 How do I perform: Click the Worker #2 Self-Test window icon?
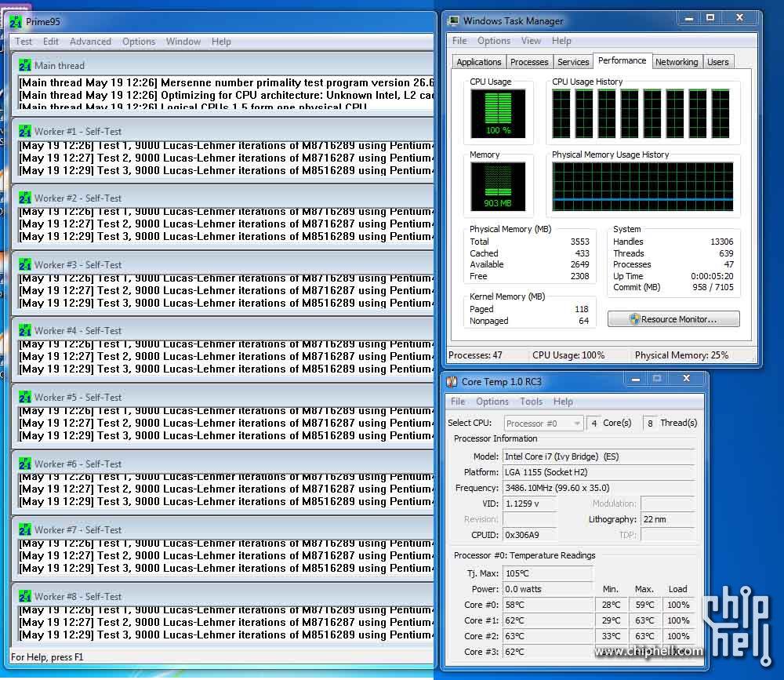[x=25, y=198]
